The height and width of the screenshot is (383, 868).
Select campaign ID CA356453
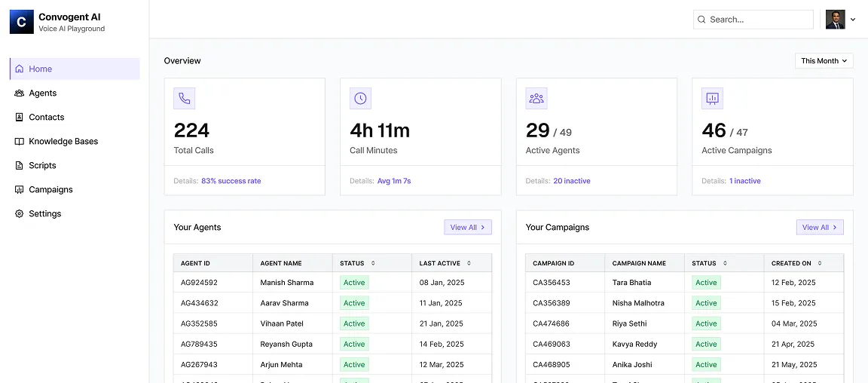pos(552,283)
